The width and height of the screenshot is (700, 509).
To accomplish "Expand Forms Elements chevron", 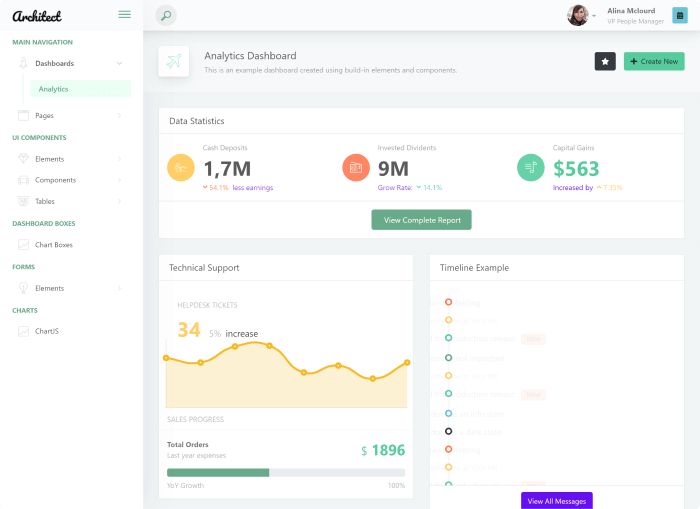I will coord(119,288).
